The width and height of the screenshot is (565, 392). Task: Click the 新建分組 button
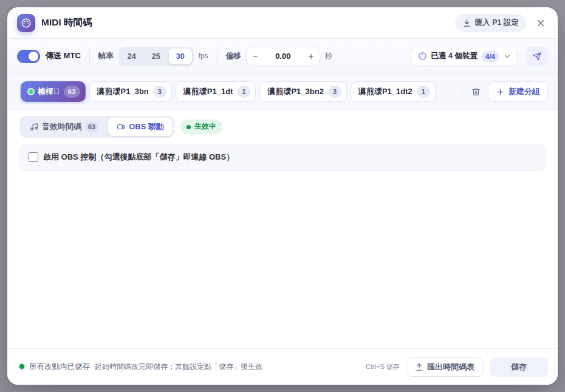[518, 92]
